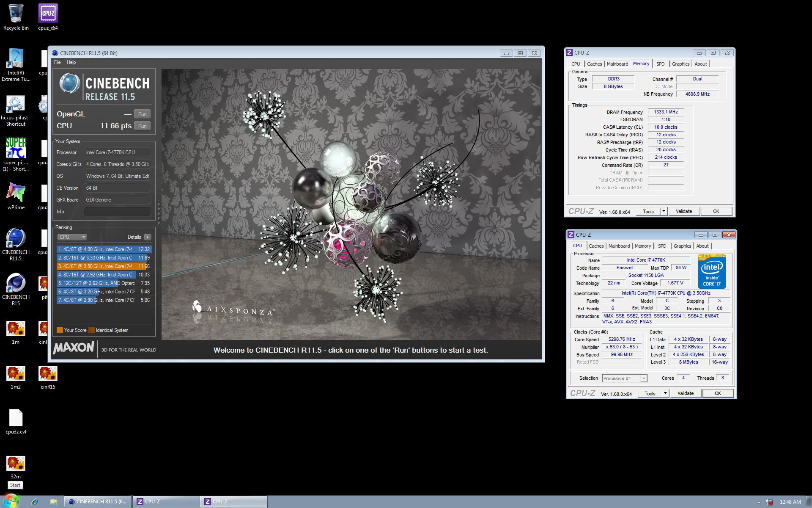Run the OpenGL benchmark
Screen dimensions: 812x508
[143, 114]
